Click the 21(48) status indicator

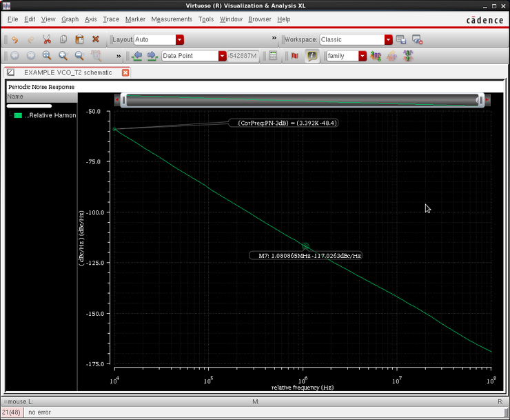[x=11, y=412]
